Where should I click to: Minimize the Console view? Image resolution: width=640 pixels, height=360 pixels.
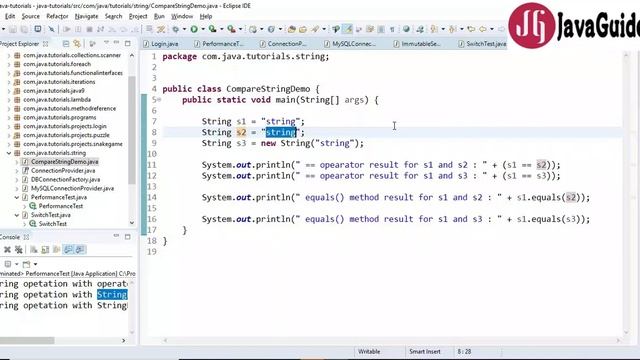click(116, 236)
